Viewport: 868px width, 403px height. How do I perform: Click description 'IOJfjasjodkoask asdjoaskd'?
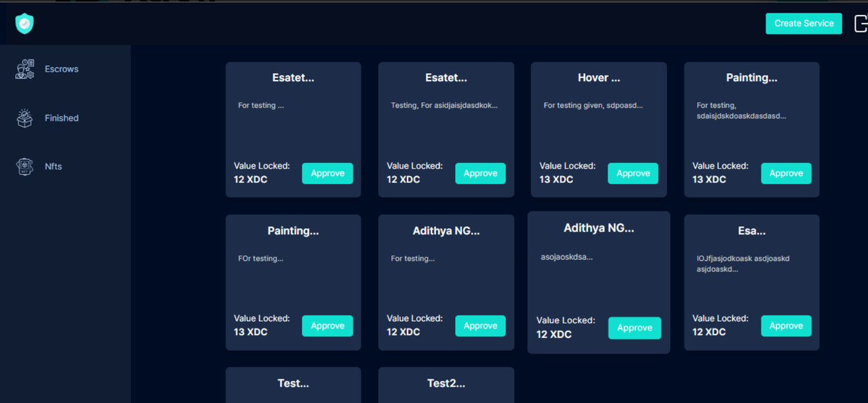[743, 259]
